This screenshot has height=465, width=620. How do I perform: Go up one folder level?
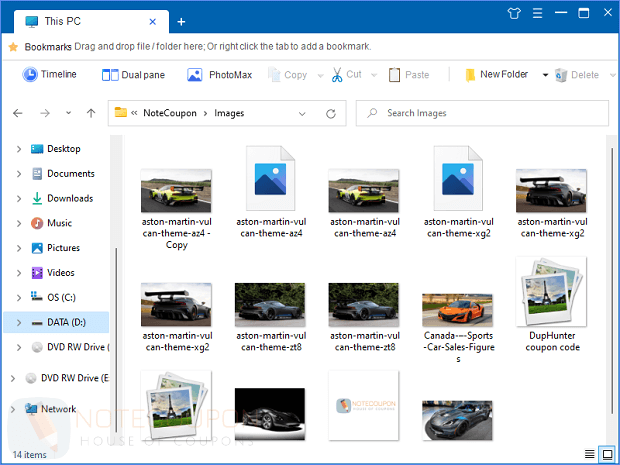coord(91,113)
